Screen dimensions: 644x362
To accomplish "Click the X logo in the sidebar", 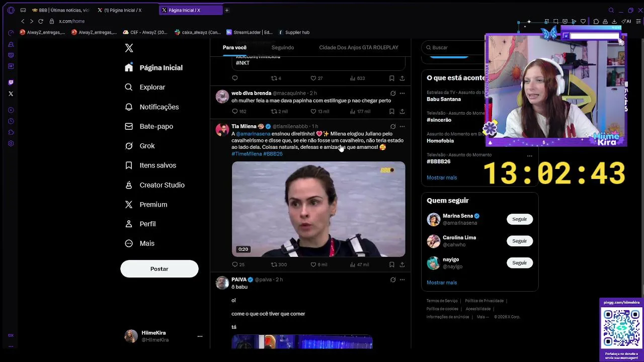I will click(x=129, y=48).
